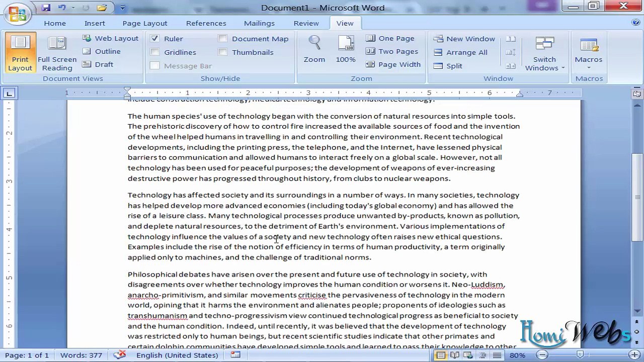Screen dimensions: 644x362
Task: Click the underlined word 'criticise'
Action: (312, 295)
